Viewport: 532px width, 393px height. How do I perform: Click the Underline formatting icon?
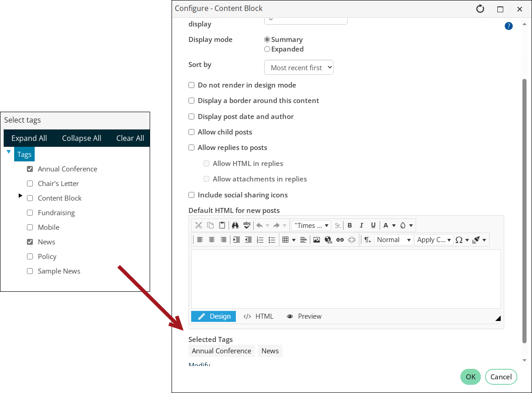373,226
